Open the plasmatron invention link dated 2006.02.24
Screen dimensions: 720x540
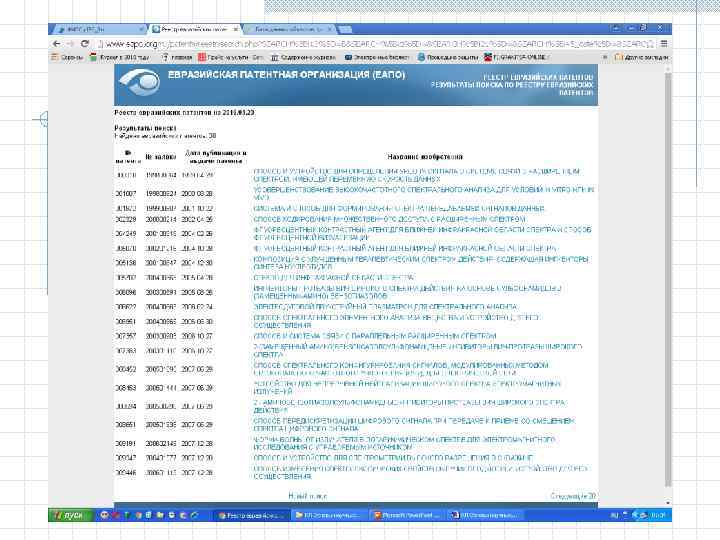click(x=385, y=306)
